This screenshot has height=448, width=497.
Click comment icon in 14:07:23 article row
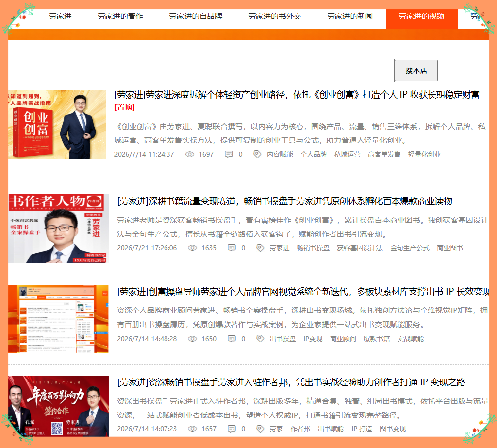[232, 429]
